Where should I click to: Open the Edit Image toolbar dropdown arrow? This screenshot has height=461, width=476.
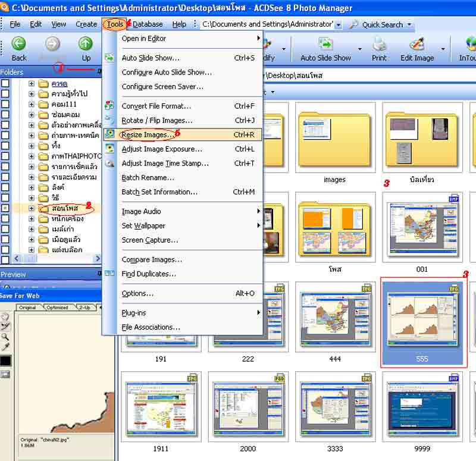(443, 49)
